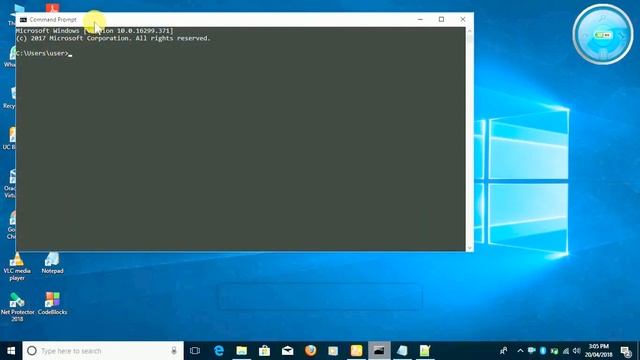640x360 pixels.
Task: Click the Bluetooth tray icon
Action: (543, 351)
